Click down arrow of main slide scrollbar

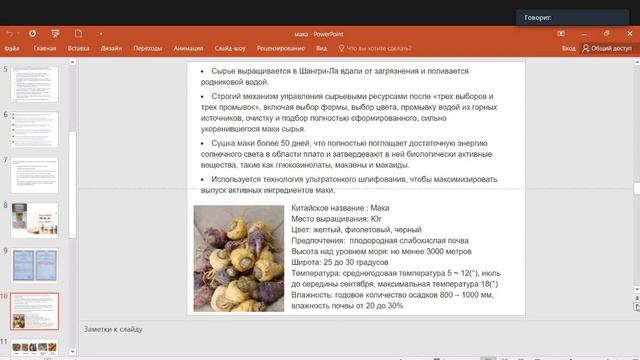coord(637,289)
